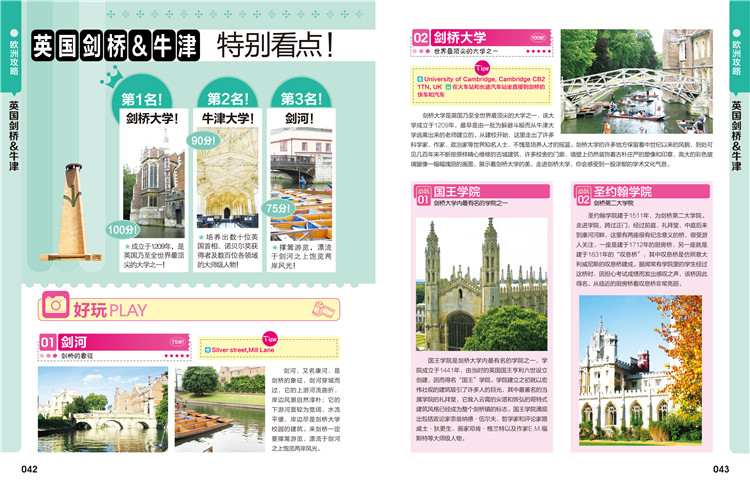
Task: Open the 剑河 colorful punts photo in ranking card
Action: [x=301, y=184]
